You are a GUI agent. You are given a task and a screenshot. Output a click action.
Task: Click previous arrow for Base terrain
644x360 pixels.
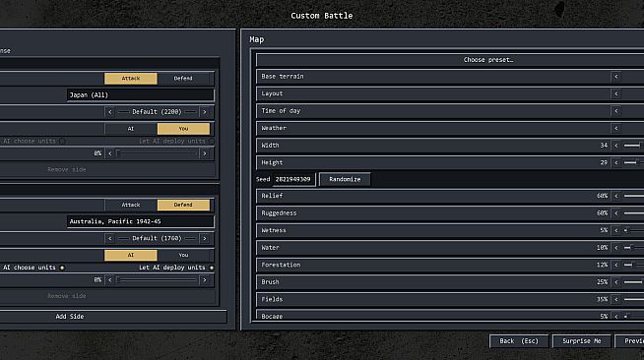[616, 77]
